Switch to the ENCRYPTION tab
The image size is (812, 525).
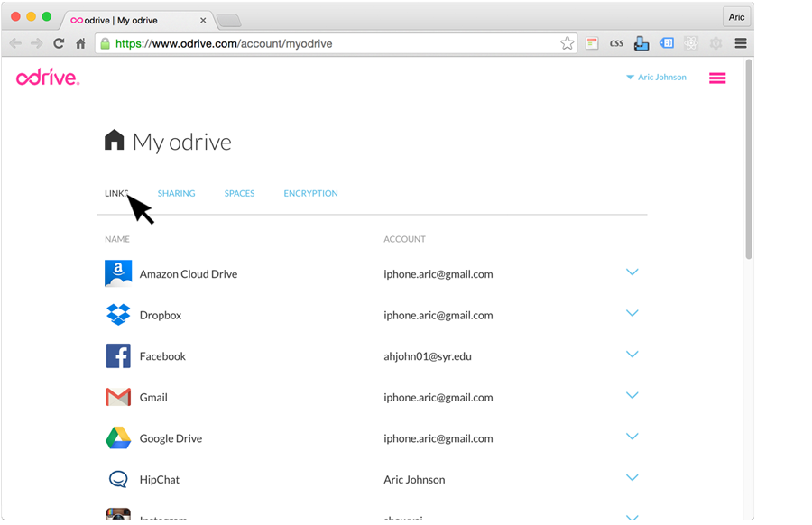(310, 193)
